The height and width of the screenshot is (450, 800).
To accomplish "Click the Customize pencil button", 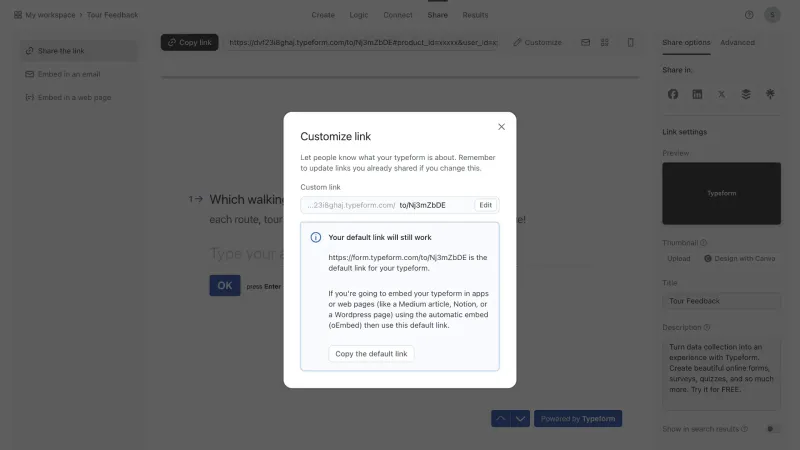I will [537, 42].
